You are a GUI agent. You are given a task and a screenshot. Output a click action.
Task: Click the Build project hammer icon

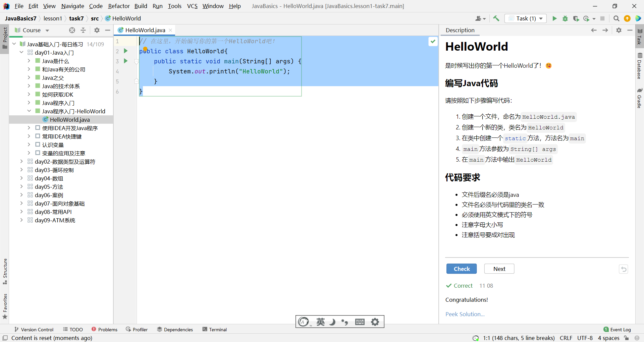[x=496, y=18]
